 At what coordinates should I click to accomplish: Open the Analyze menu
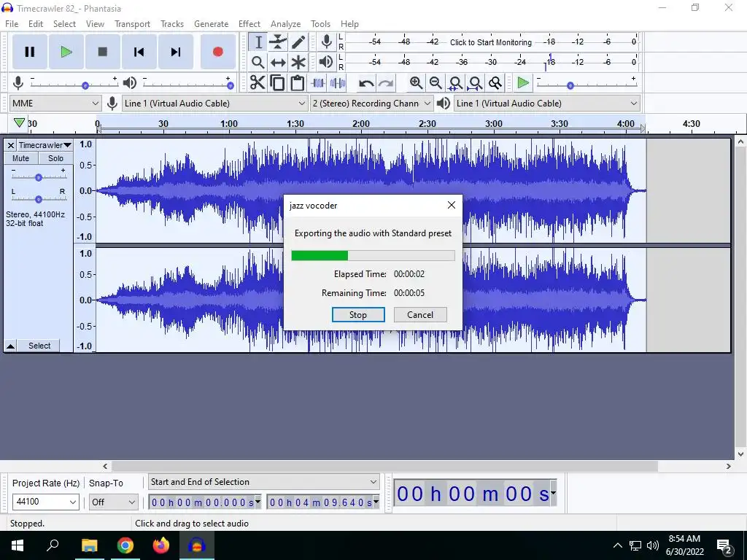[x=285, y=24]
